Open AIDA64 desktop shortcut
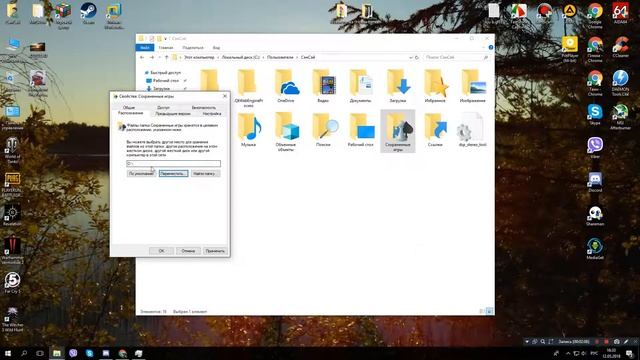The width and height of the screenshot is (640, 360). click(620, 13)
